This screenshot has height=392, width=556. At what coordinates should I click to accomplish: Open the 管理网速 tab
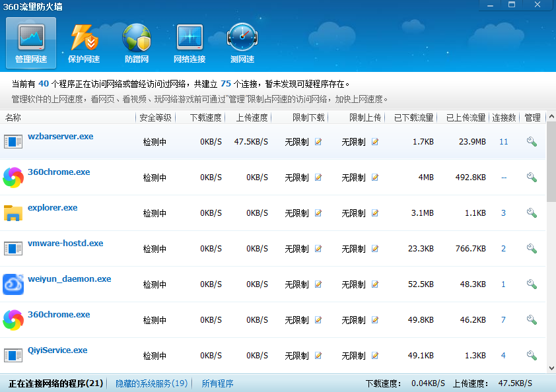point(31,43)
